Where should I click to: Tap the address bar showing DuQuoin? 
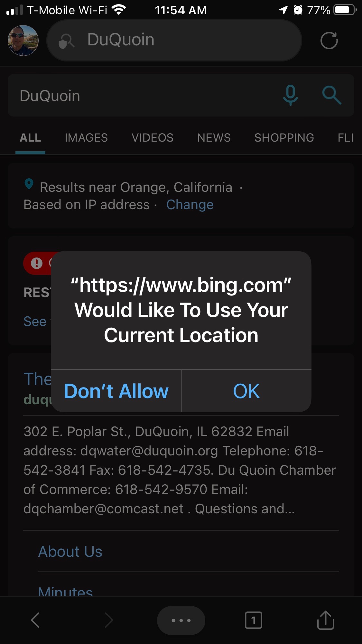(x=174, y=40)
